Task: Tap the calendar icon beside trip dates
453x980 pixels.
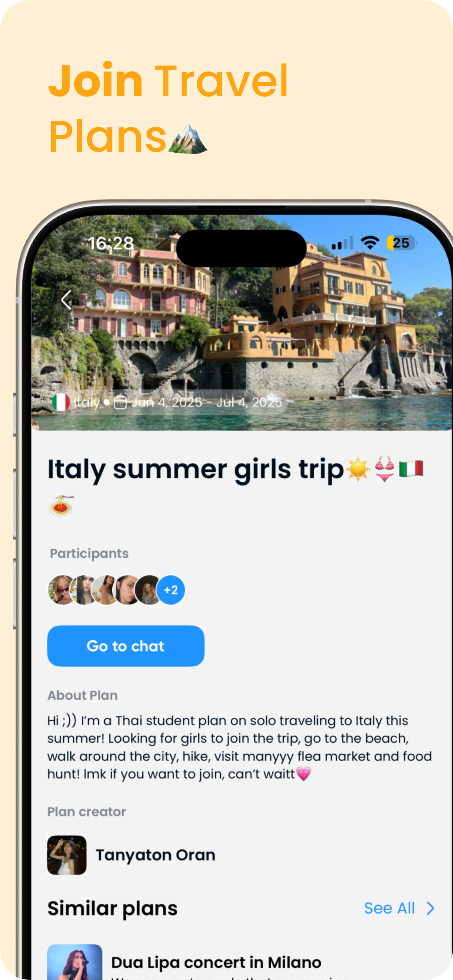Action: pos(120,402)
